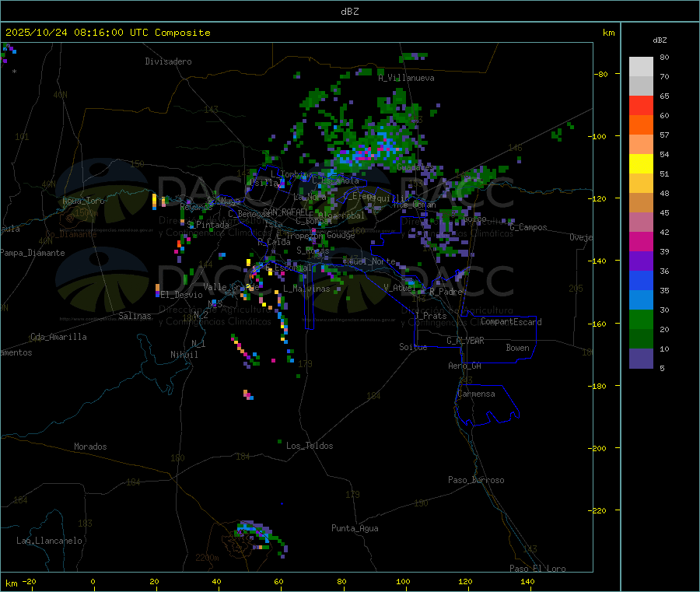The image size is (700, 592).
Task: Click the Paso_Barroso label
Action: pos(476,480)
